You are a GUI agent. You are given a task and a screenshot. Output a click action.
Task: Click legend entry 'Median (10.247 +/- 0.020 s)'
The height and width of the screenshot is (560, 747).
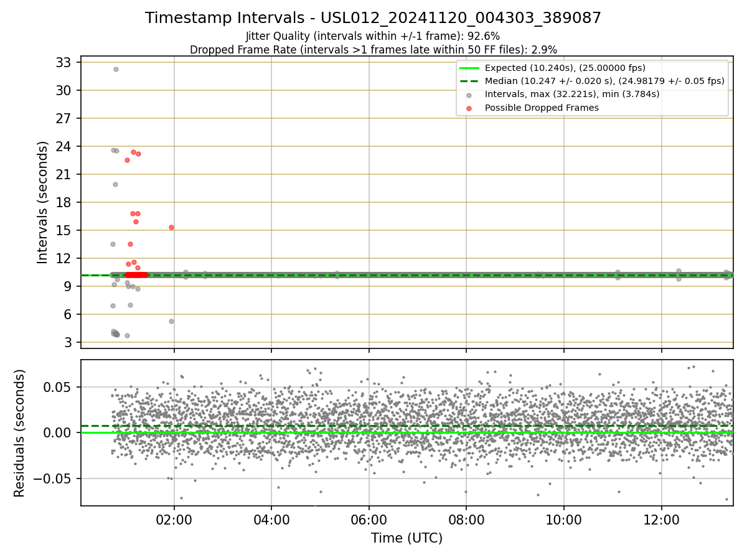pos(605,81)
